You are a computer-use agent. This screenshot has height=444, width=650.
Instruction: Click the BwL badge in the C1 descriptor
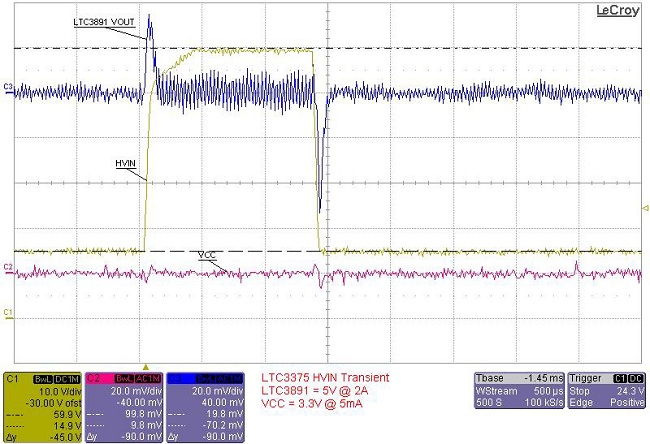click(x=43, y=379)
